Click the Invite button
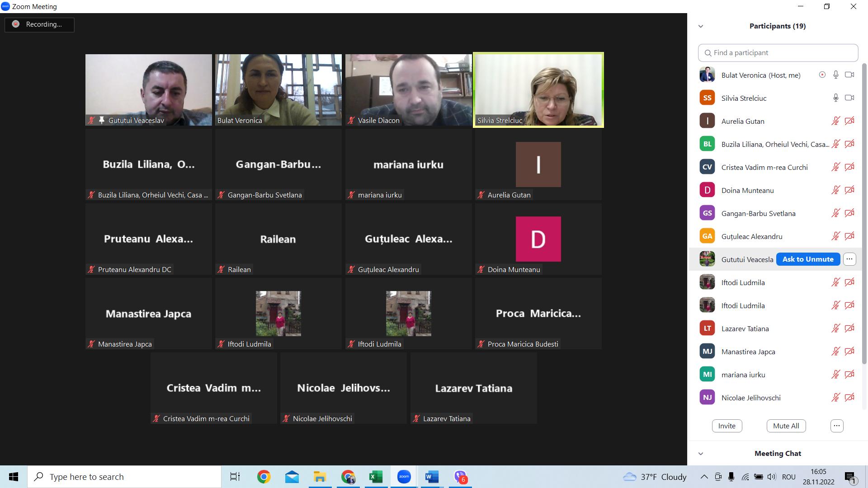The height and width of the screenshot is (488, 868). click(x=726, y=426)
